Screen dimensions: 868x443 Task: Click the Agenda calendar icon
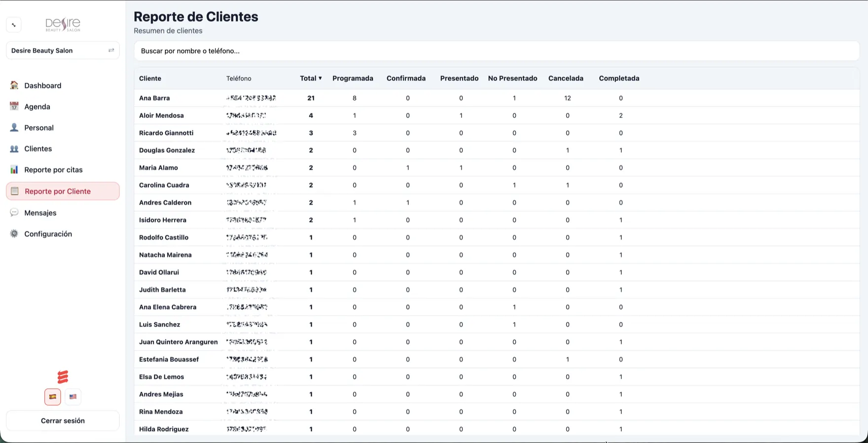coord(14,107)
